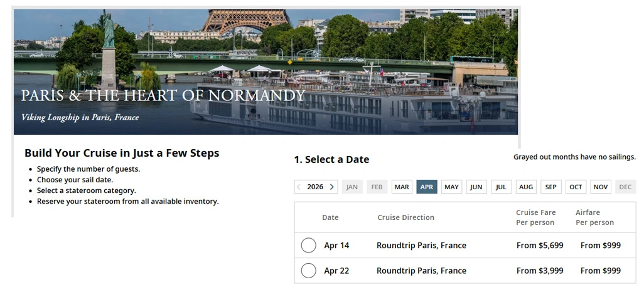Choose the MAR month tab
The height and width of the screenshot is (292, 644).
coord(402,187)
